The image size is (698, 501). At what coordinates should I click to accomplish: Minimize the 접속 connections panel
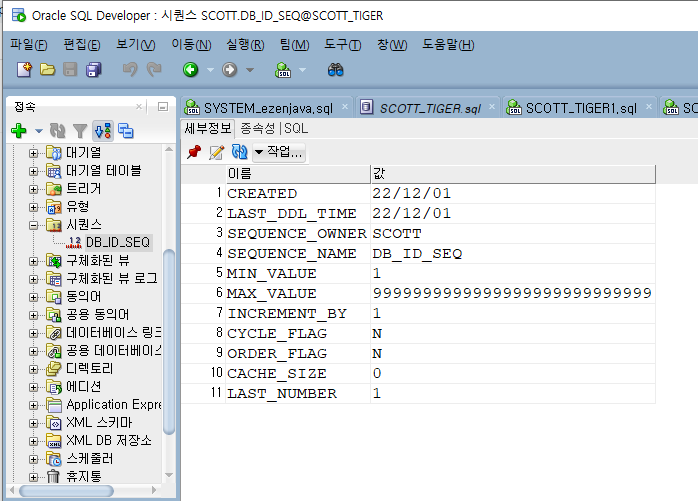(163, 106)
